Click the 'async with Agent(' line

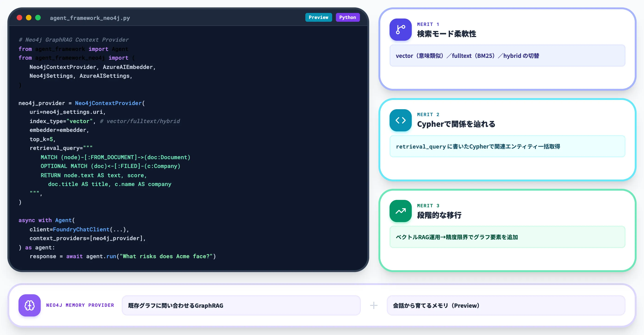tap(47, 220)
